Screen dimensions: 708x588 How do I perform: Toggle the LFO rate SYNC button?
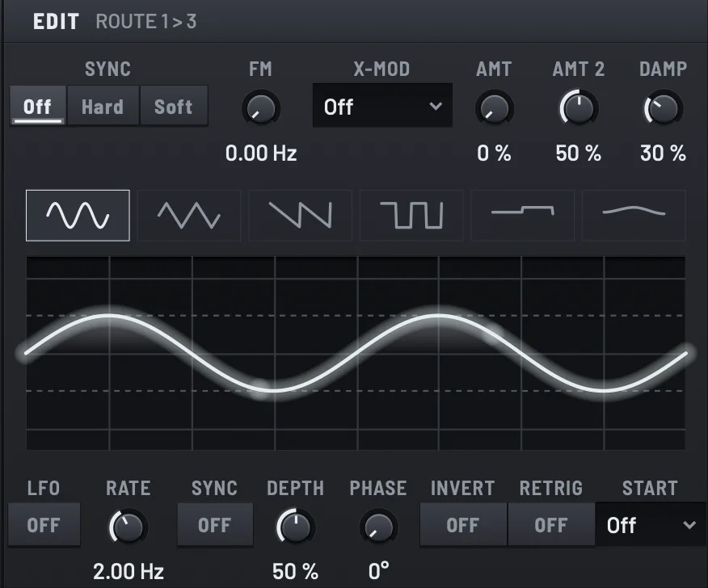[215, 525]
